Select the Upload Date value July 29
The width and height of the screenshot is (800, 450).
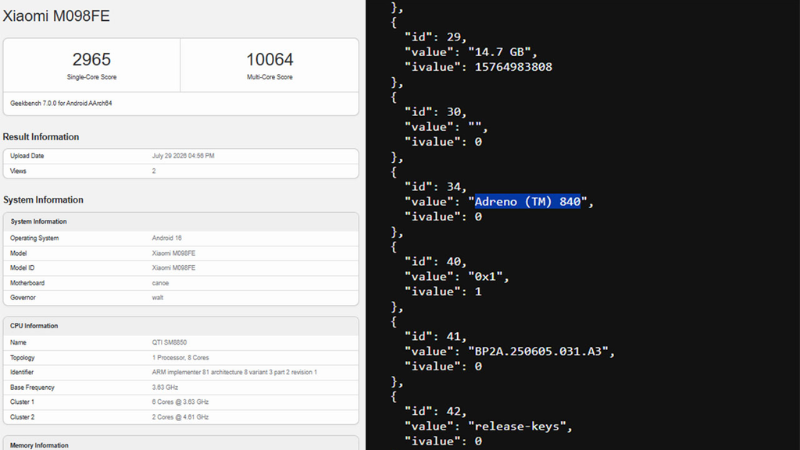(183, 156)
